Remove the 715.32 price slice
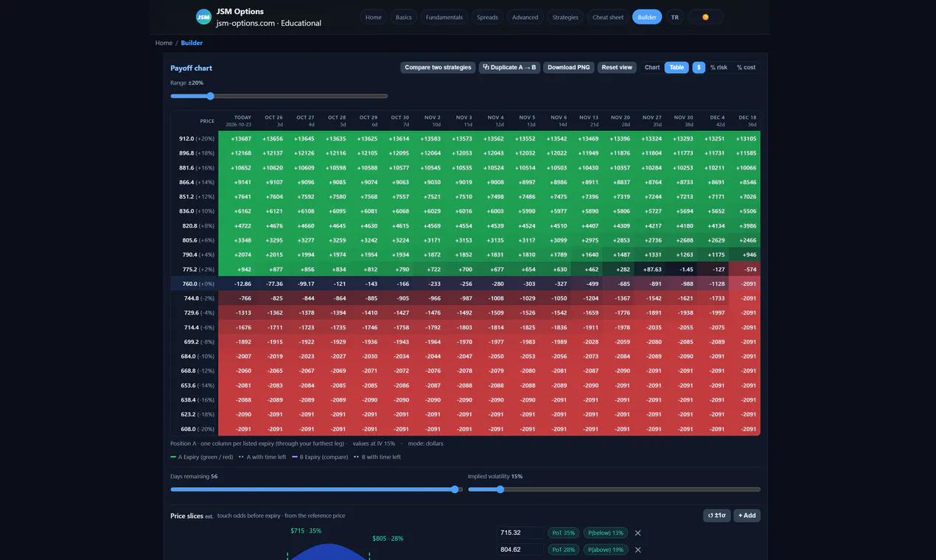936x560 pixels. coord(638,533)
